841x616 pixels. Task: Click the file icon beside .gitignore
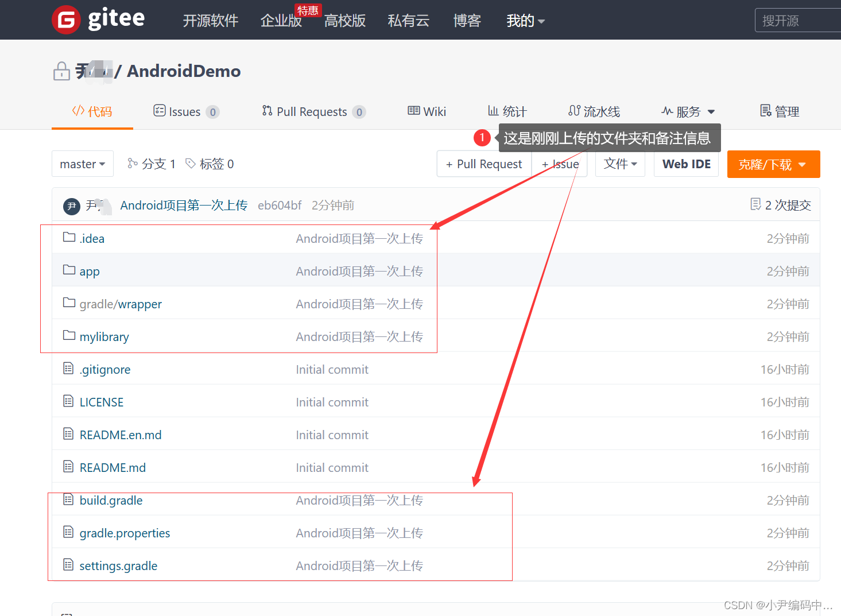[x=68, y=368]
